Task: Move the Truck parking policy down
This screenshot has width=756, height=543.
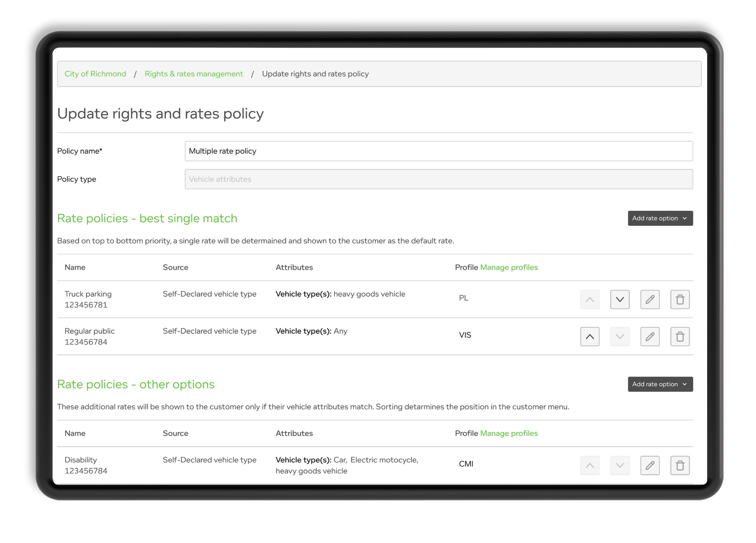Action: coord(620,299)
